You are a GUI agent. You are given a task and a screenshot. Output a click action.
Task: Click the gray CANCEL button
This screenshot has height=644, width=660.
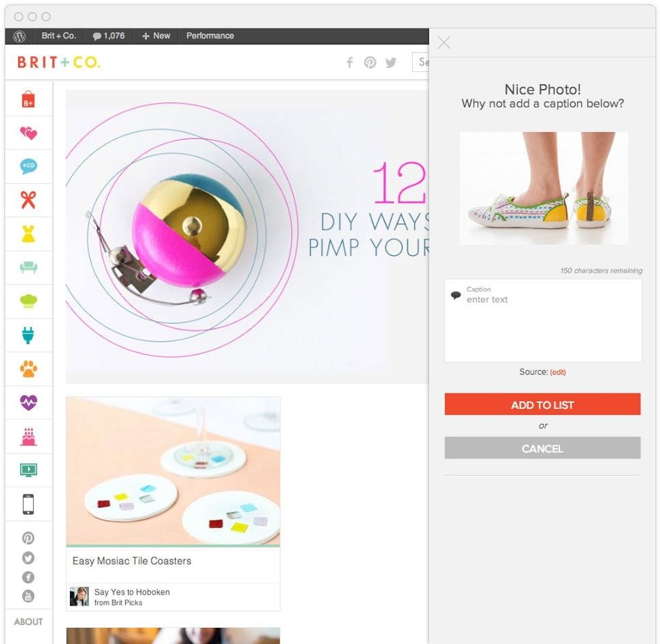tap(543, 448)
